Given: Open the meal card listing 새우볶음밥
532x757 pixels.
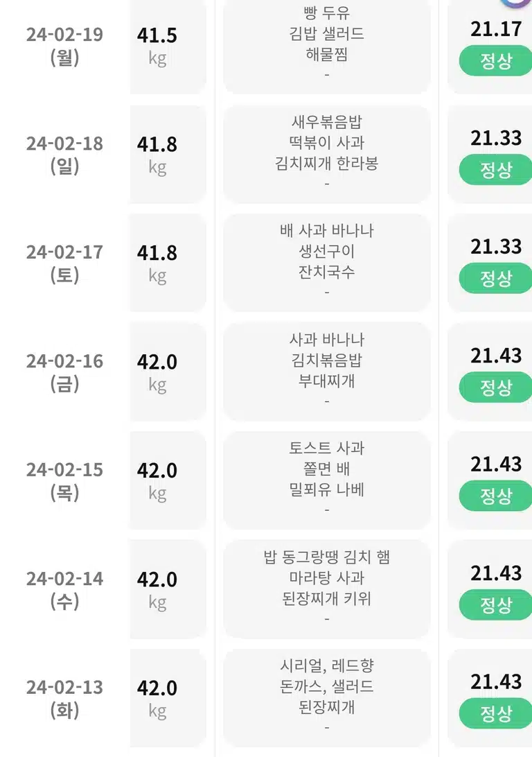Looking at the screenshot, I should (326, 154).
